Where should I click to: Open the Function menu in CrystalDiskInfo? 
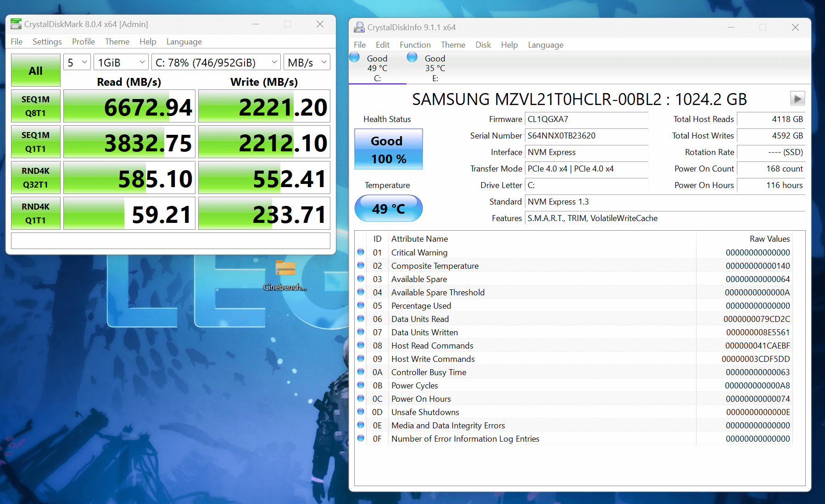pyautogui.click(x=415, y=45)
